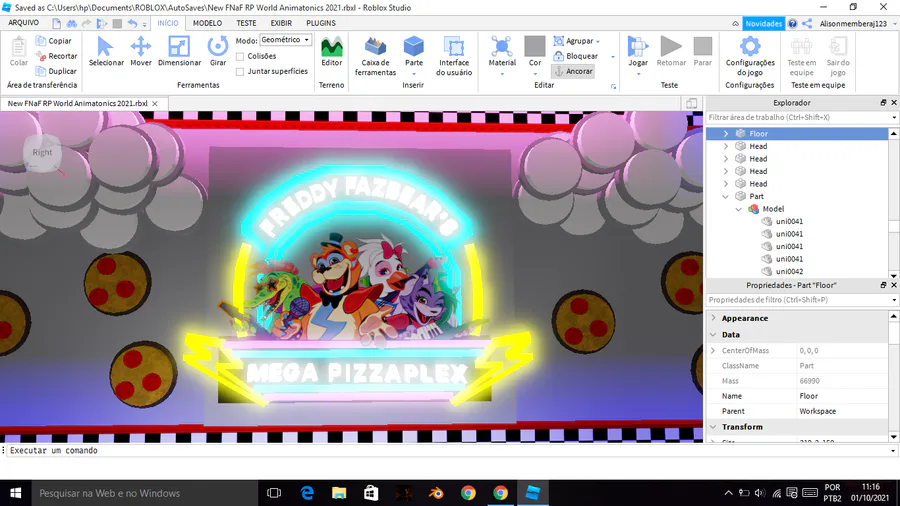This screenshot has width=900, height=506.
Task: Click Agrupar to group selection
Action: tap(576, 41)
